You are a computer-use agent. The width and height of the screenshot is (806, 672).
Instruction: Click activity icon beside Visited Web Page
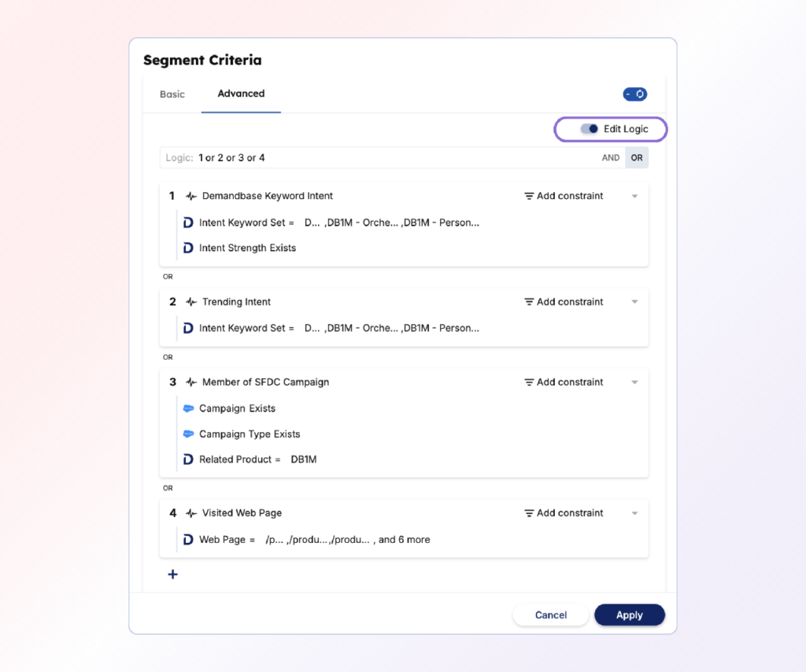pos(191,513)
